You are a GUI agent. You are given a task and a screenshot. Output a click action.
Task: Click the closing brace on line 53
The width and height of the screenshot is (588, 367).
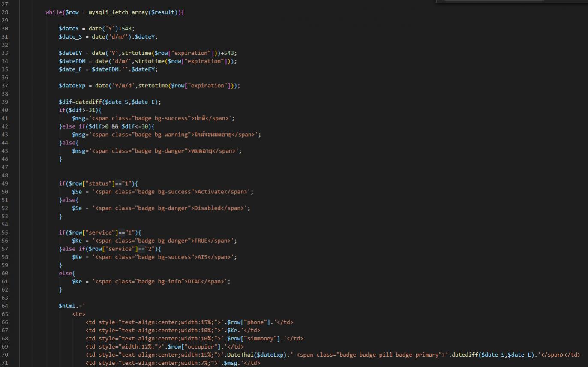60,216
